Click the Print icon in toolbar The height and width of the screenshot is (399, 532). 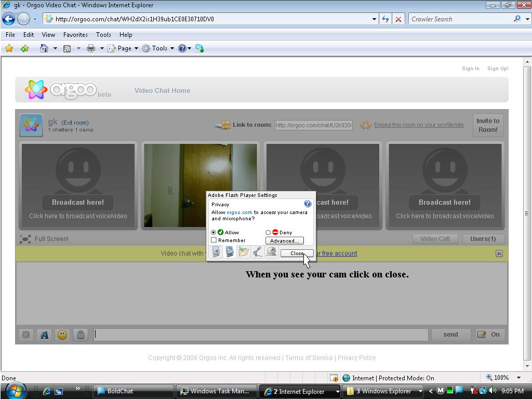90,48
